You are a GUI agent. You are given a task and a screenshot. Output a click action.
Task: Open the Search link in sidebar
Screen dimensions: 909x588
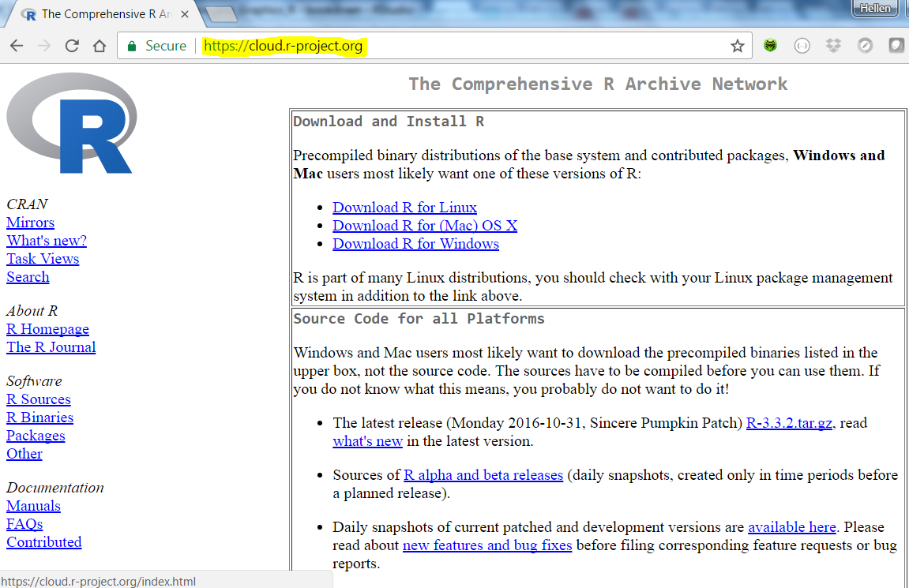[28, 277]
